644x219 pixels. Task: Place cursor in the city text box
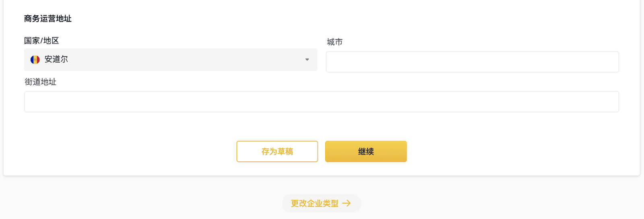click(472, 62)
